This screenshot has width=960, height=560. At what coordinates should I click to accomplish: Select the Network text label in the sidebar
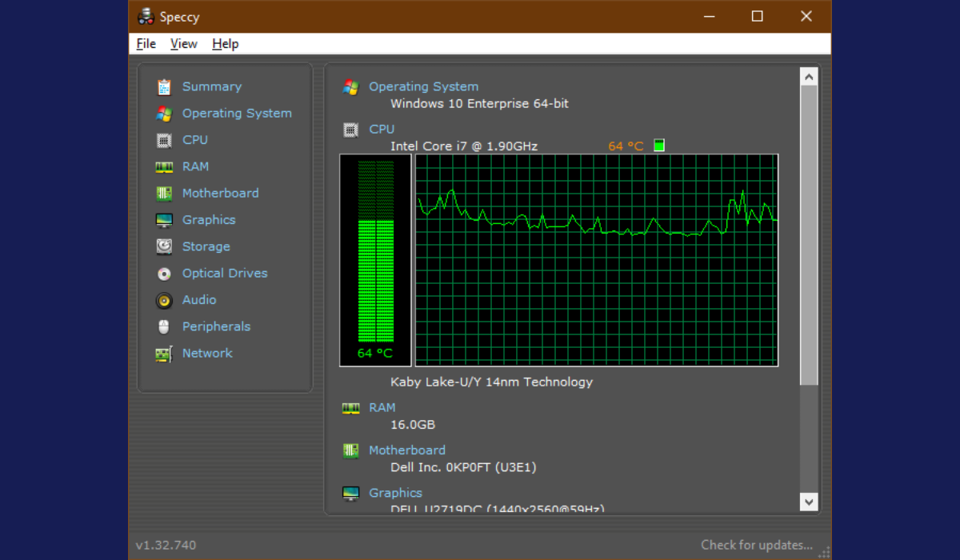pyautogui.click(x=207, y=353)
